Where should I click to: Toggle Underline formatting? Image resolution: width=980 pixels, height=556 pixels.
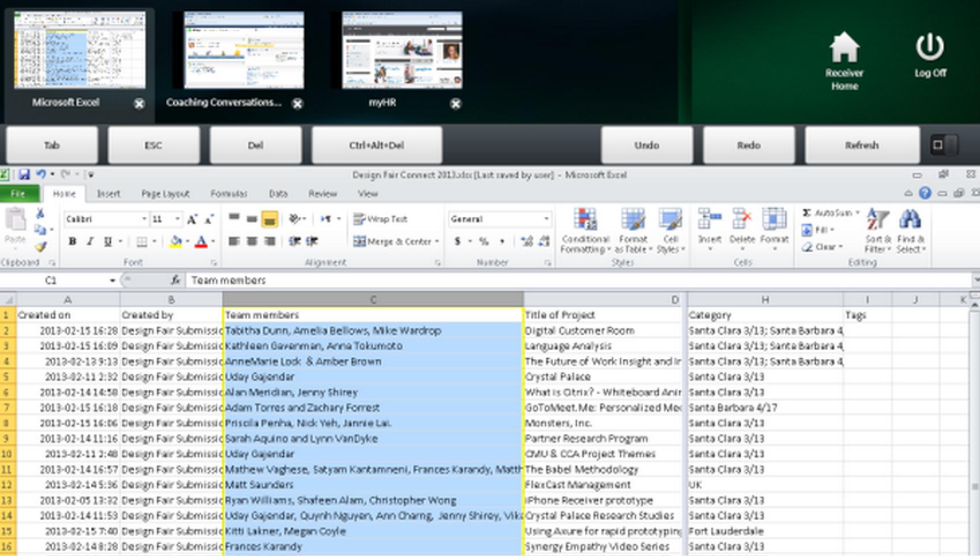point(107,241)
